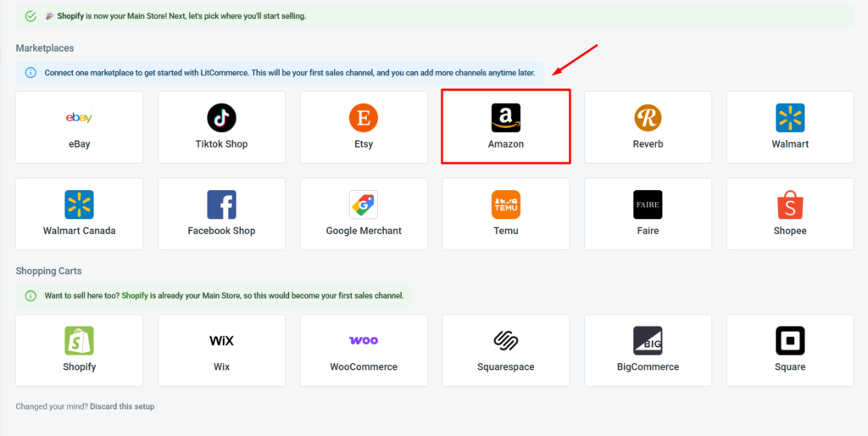Image resolution: width=868 pixels, height=436 pixels.
Task: Click the WooCommerce logo icon
Action: 364,340
